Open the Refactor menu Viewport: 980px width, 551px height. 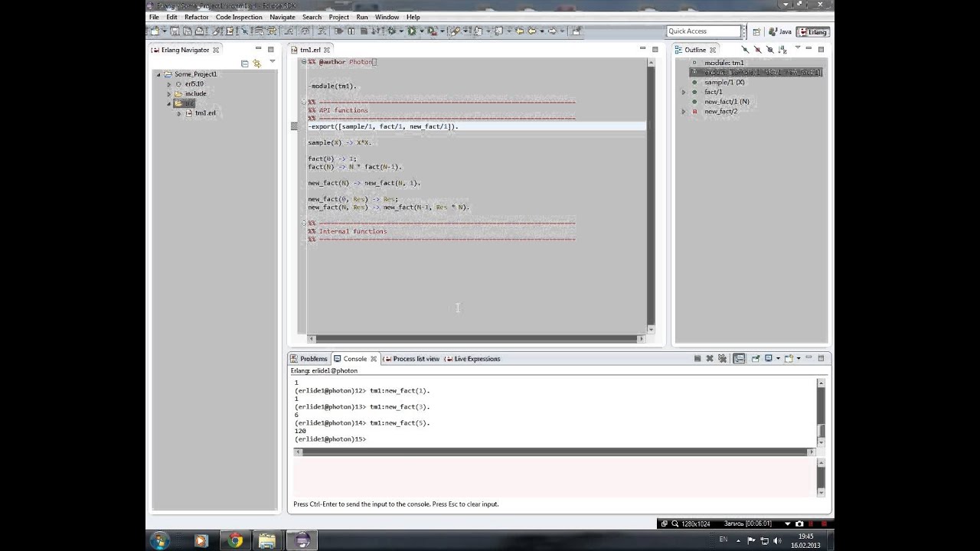(x=196, y=17)
